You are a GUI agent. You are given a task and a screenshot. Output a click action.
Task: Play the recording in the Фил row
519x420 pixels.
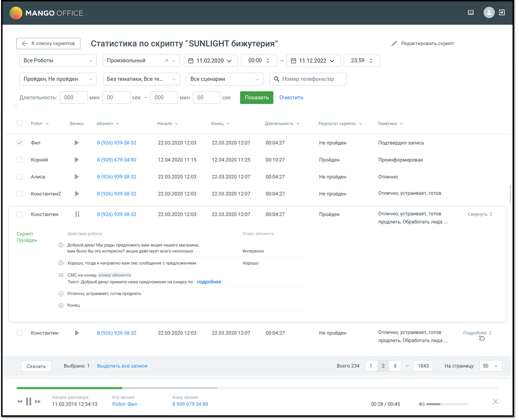click(77, 143)
